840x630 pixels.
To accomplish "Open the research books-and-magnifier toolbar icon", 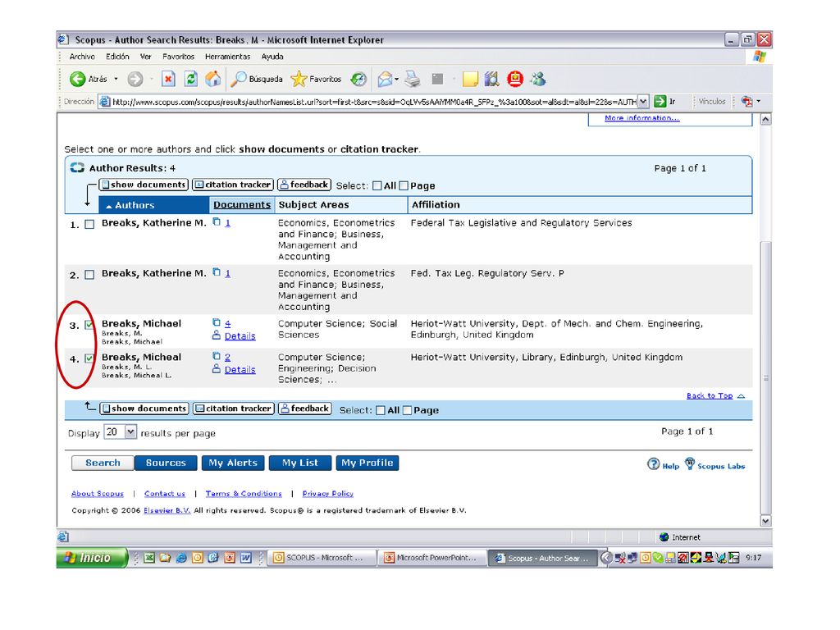I will coord(492,80).
